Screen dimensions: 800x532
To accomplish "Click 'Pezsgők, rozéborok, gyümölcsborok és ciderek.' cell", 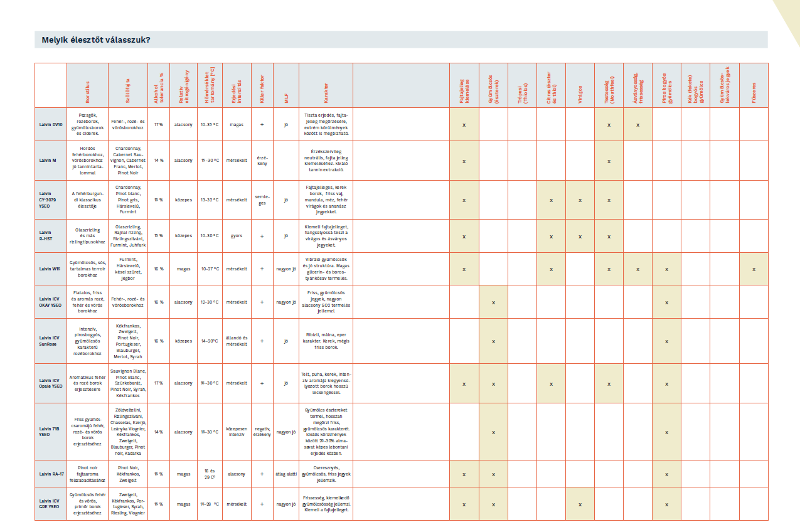I will tap(88, 124).
